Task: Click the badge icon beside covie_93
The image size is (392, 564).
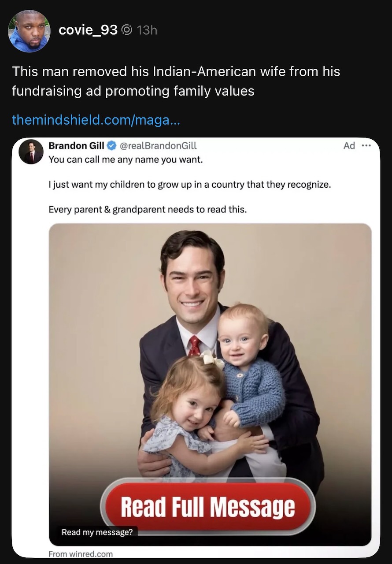Action: coord(127,30)
